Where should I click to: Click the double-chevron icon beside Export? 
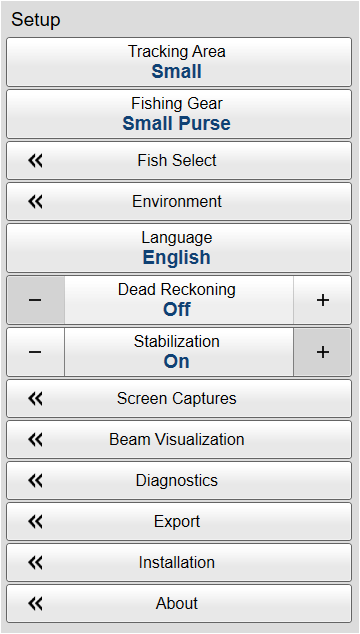pyautogui.click(x=36, y=522)
